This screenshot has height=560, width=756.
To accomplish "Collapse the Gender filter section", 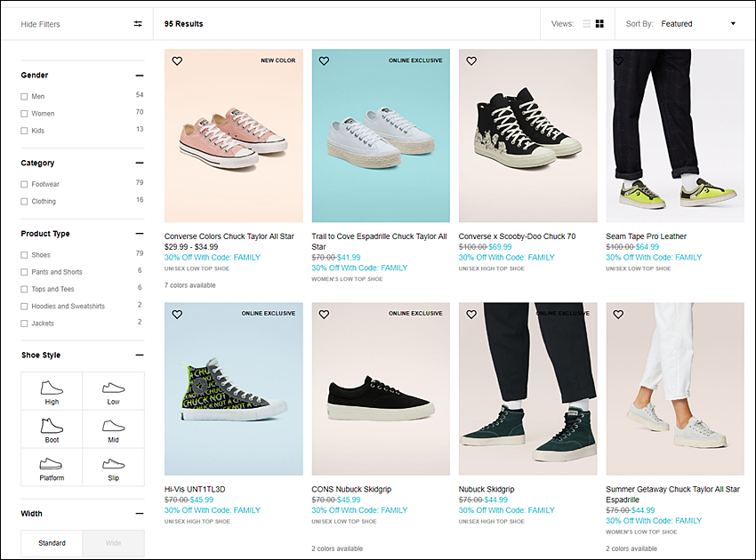I will 140,76.
